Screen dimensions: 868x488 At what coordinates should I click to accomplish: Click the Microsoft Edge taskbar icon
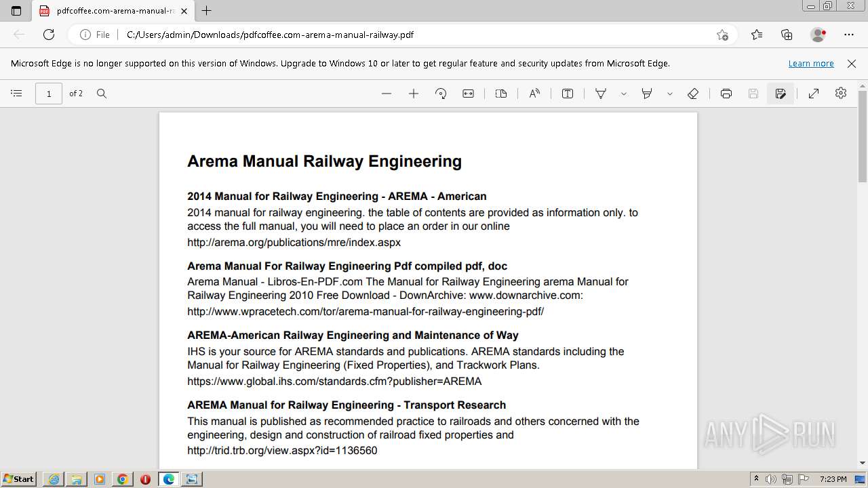[x=169, y=479]
